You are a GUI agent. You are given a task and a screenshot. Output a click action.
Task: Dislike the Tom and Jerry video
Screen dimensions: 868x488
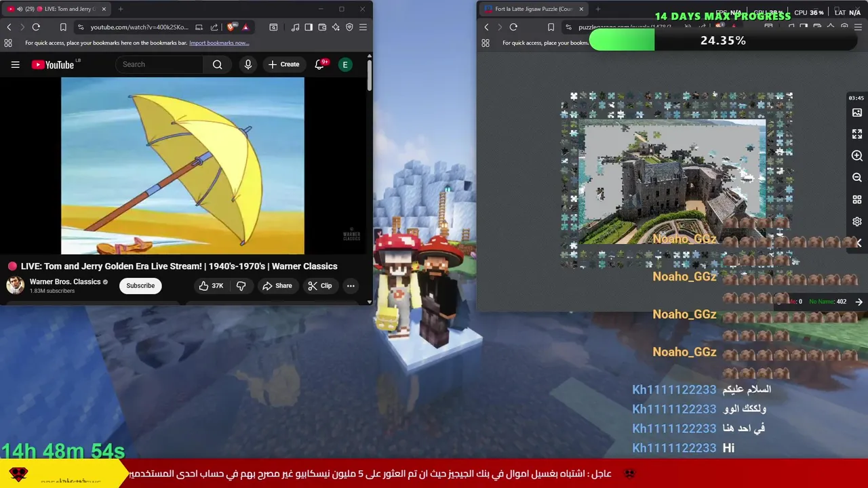point(241,286)
